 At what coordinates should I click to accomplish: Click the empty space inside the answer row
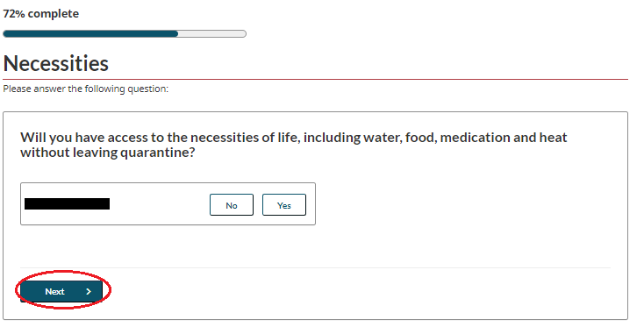tap(161, 204)
